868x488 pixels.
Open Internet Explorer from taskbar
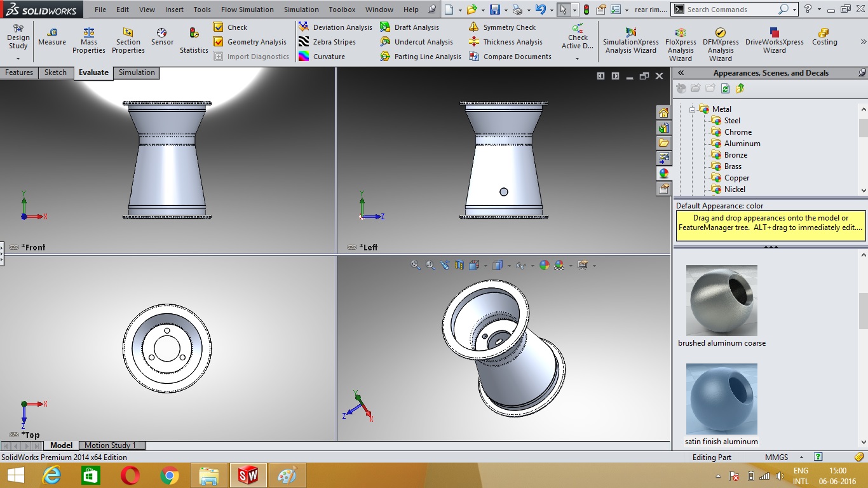pos(51,475)
